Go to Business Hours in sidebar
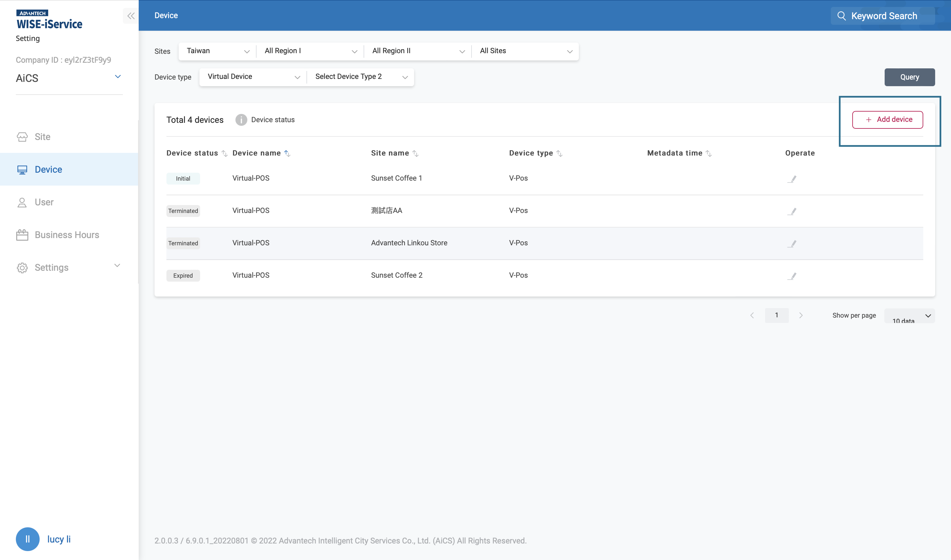Image resolution: width=951 pixels, height=560 pixels. [67, 235]
